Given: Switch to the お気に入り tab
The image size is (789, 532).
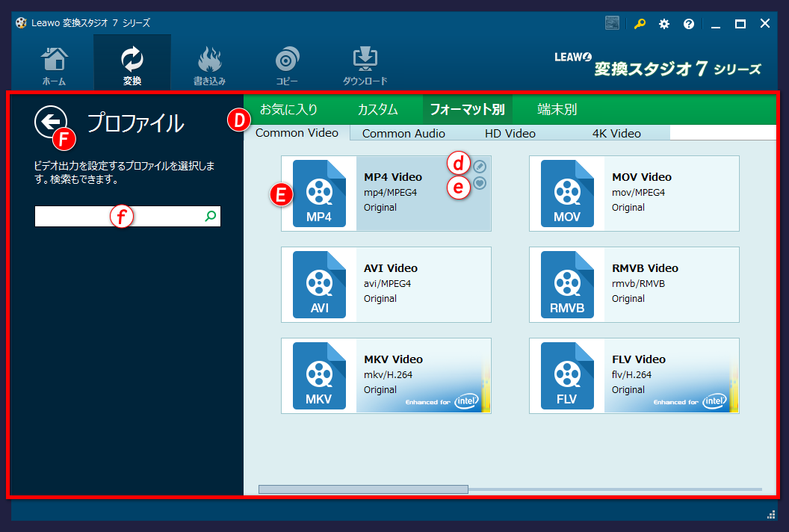Looking at the screenshot, I should (x=288, y=110).
